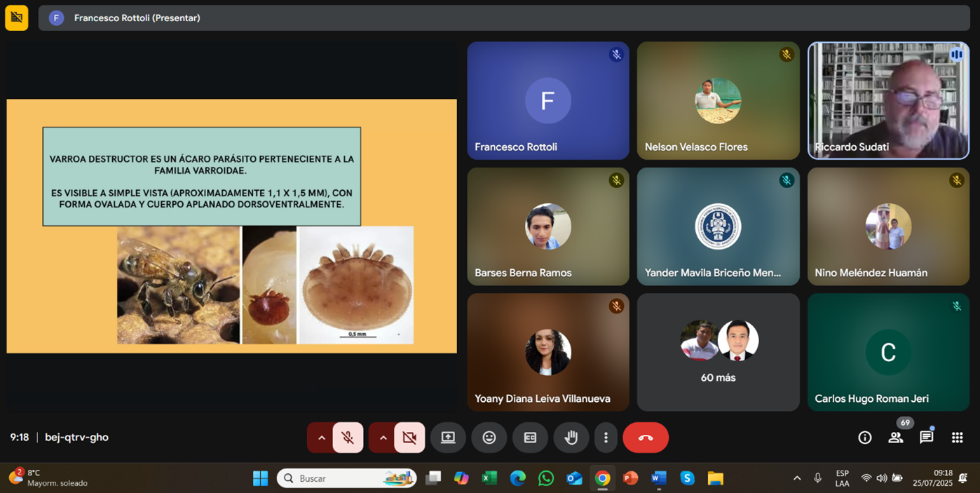980x493 pixels.
Task: Show the participants list with 69 badge
Action: (896, 438)
